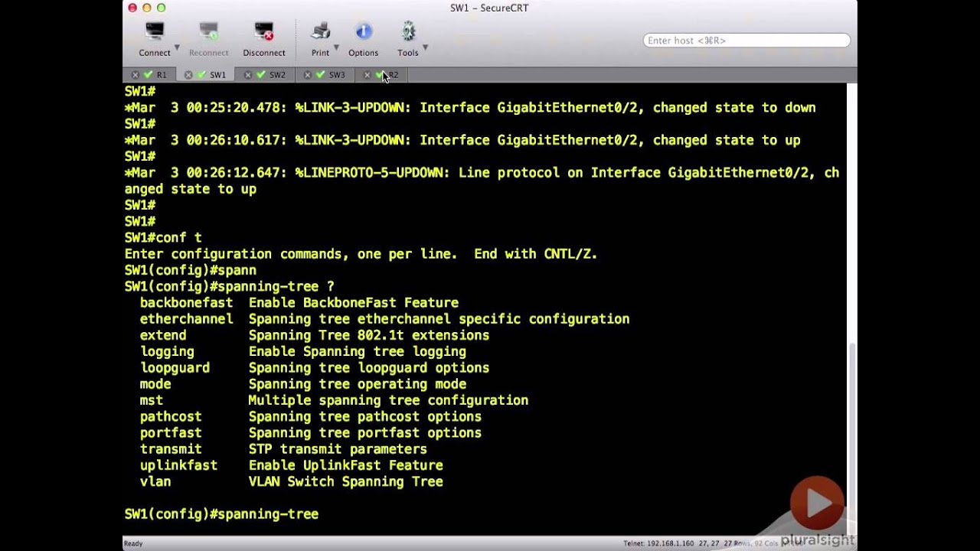Click the 'etherchannel' option text

(186, 319)
